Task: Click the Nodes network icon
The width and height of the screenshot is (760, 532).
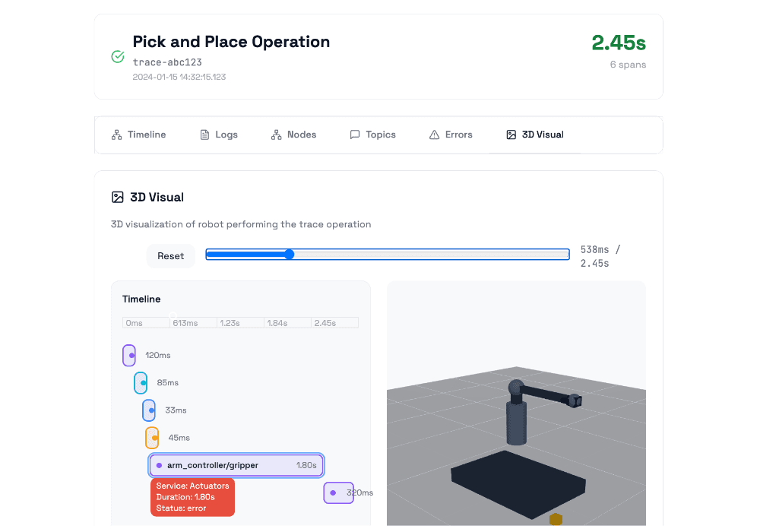Action: (276, 135)
